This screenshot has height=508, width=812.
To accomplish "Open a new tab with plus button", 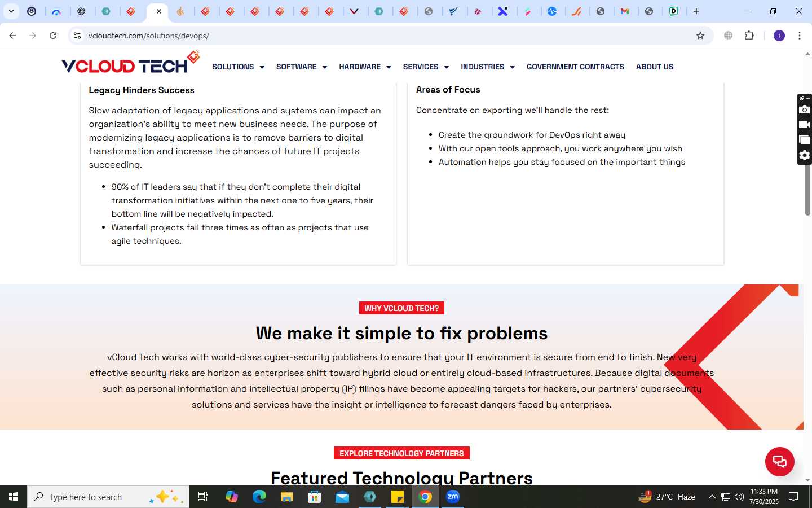I will point(696,11).
